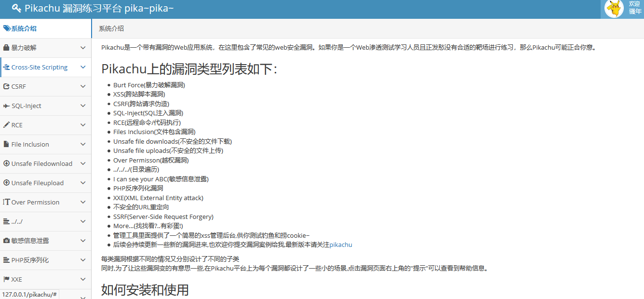Click the 欢迎骚年 welcome text
The height and width of the screenshot is (299, 644).
click(x=635, y=8)
